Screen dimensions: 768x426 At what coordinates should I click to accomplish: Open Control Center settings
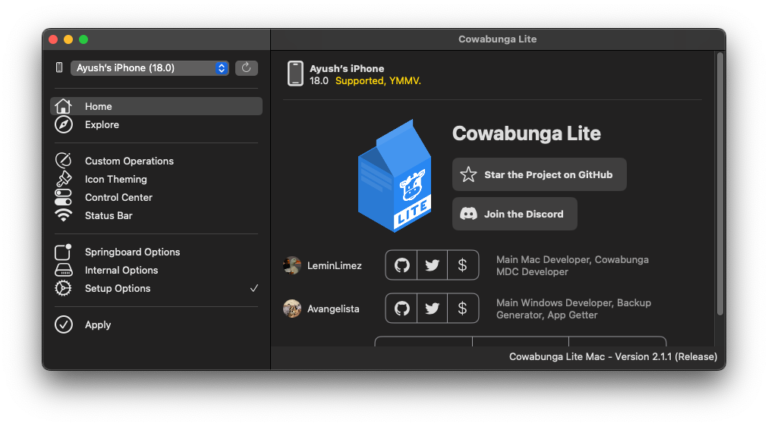pos(118,197)
